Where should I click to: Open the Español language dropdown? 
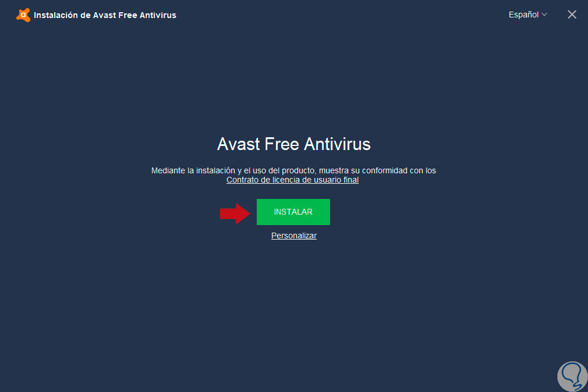click(527, 15)
